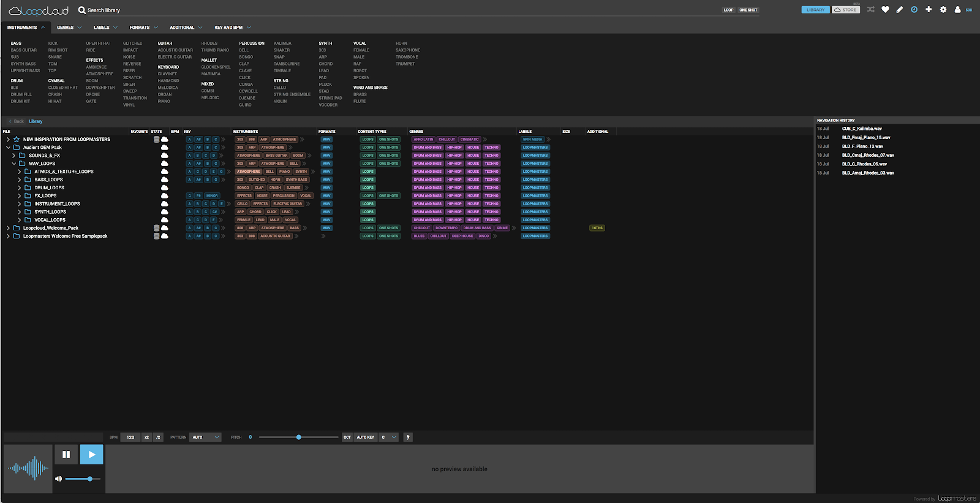
Task: Open the key C dropdown
Action: pos(389,437)
